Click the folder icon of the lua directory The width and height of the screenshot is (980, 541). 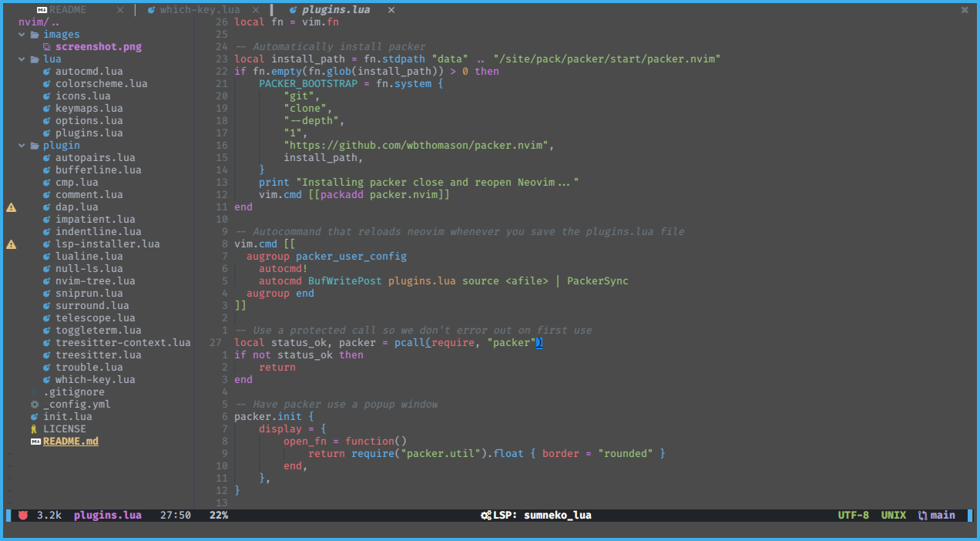(x=35, y=59)
